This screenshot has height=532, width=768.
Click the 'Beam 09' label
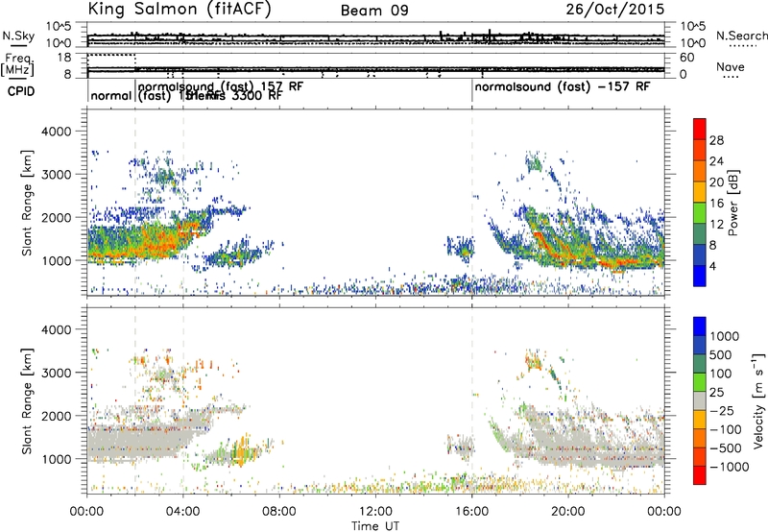[374, 11]
